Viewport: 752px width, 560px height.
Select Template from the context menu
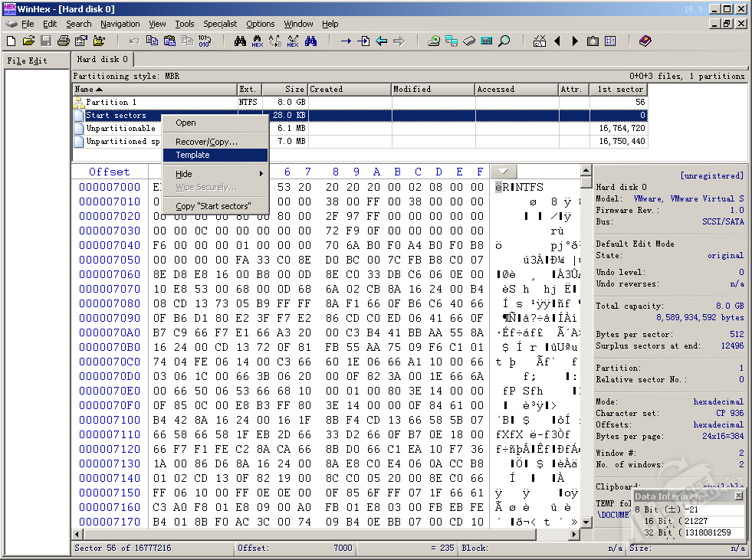coord(192,155)
